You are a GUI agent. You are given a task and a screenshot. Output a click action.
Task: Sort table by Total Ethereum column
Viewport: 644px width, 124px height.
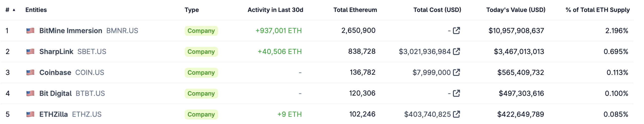pos(355,10)
